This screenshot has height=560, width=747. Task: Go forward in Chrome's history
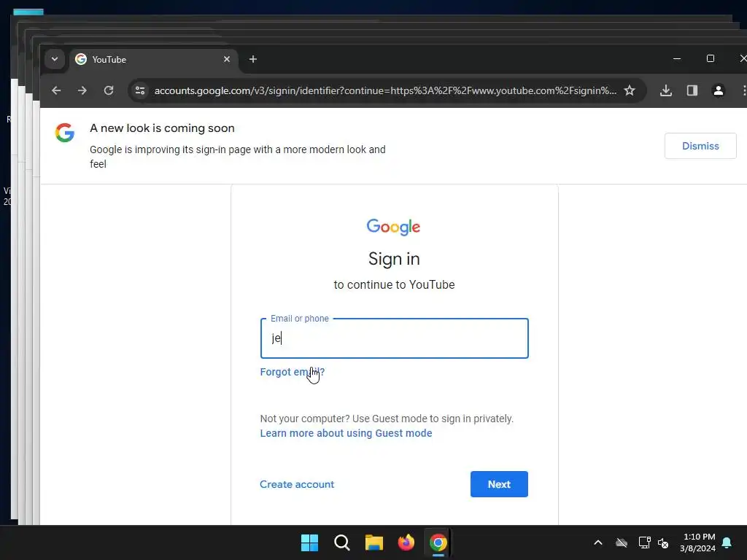click(x=82, y=90)
